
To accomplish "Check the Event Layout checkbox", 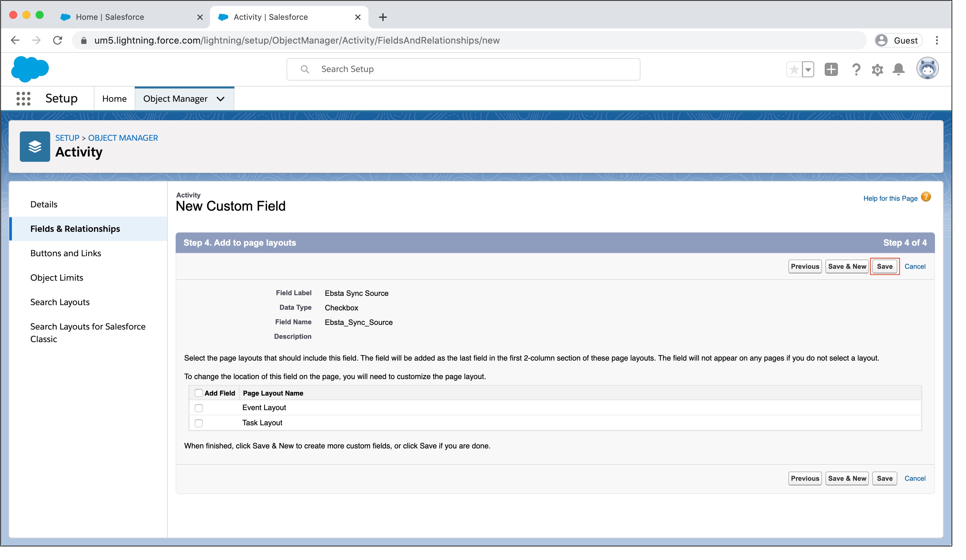I will click(198, 408).
